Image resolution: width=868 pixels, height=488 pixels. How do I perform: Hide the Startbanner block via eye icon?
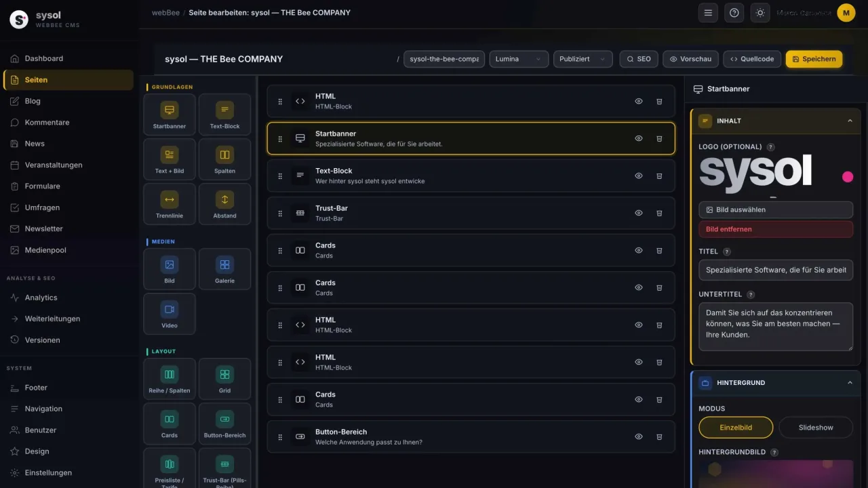[638, 138]
